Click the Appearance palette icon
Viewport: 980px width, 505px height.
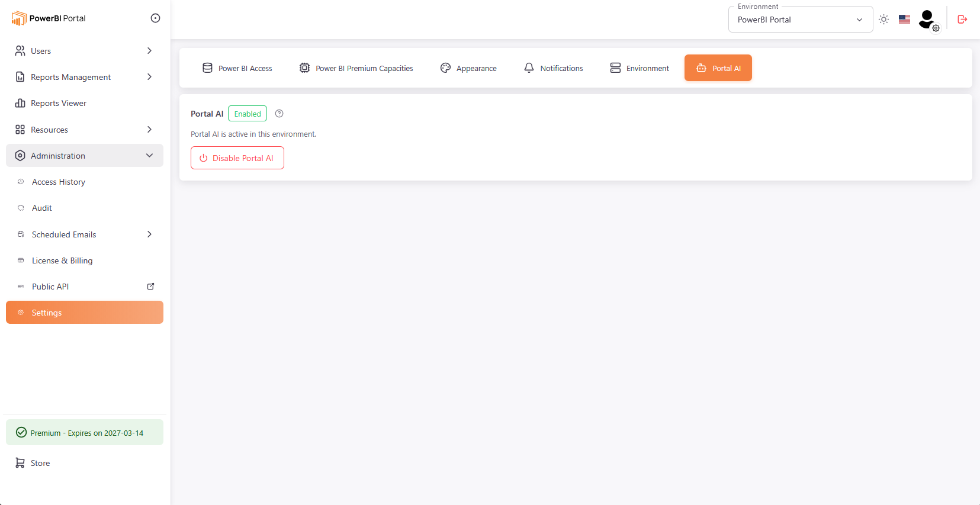pos(446,68)
